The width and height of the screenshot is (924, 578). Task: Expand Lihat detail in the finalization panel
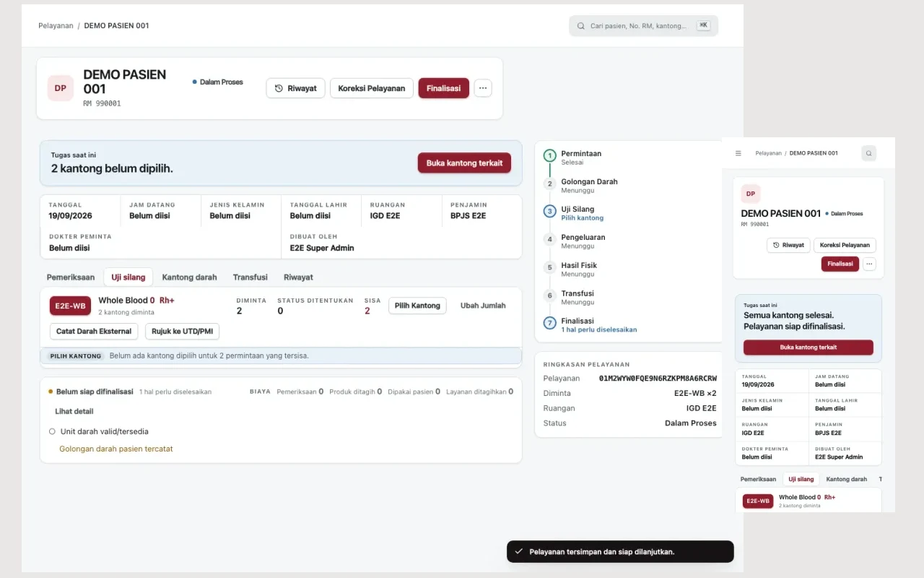74,411
